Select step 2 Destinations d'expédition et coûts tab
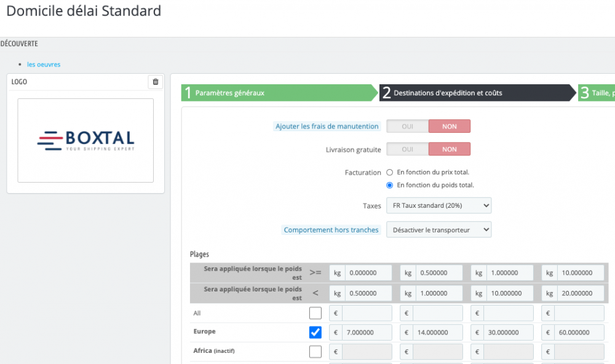 [477, 93]
